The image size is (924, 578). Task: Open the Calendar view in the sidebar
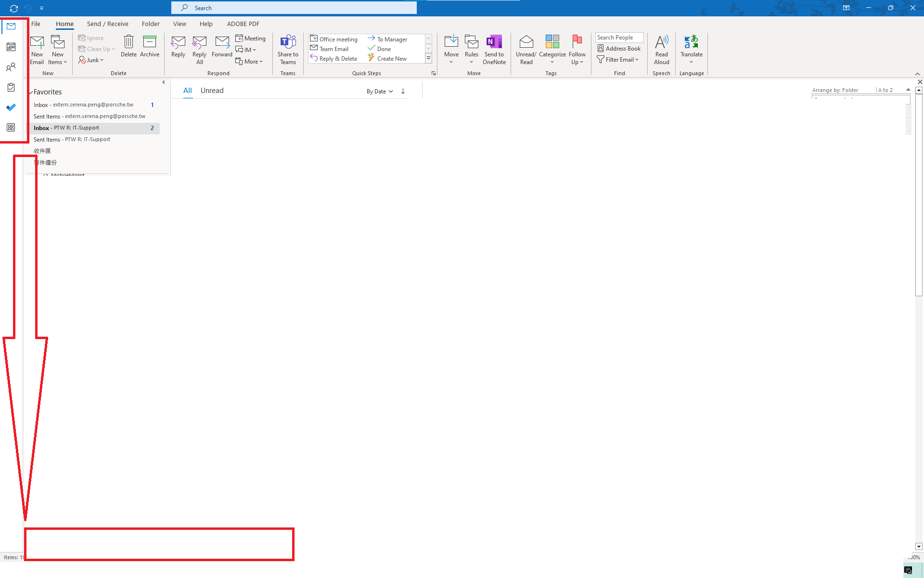[11, 47]
